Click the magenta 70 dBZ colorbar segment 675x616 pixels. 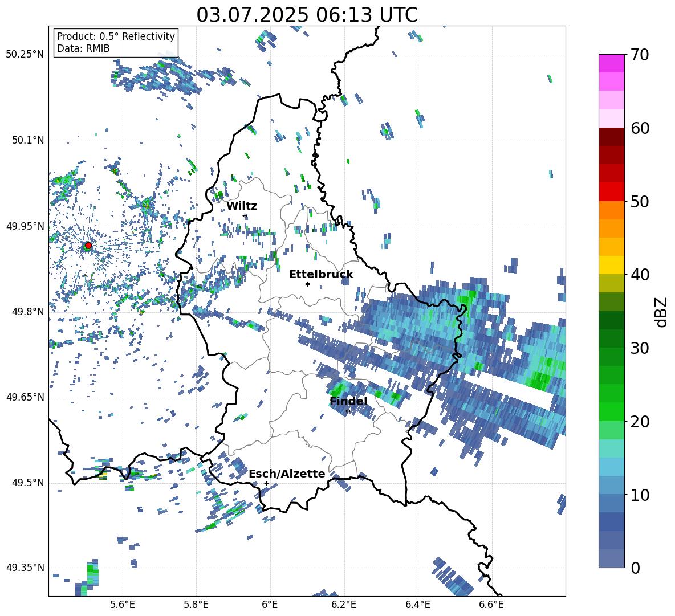pyautogui.click(x=611, y=63)
